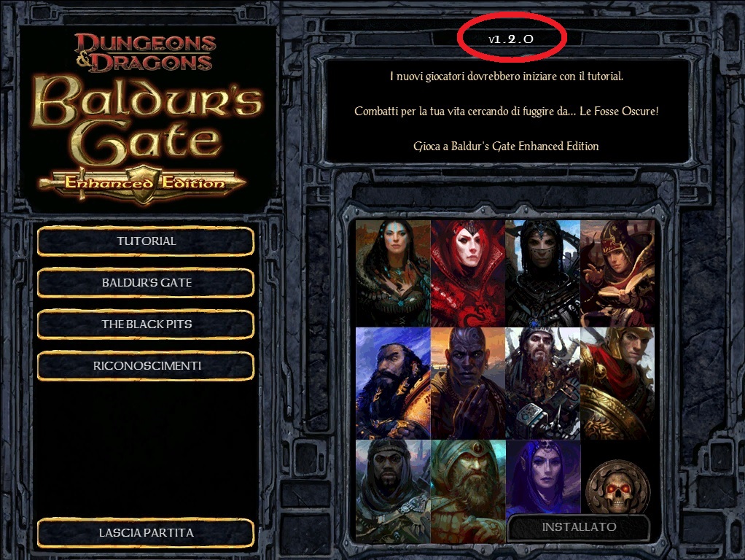Select the Baldur's Gate campaign button

pyautogui.click(x=146, y=282)
